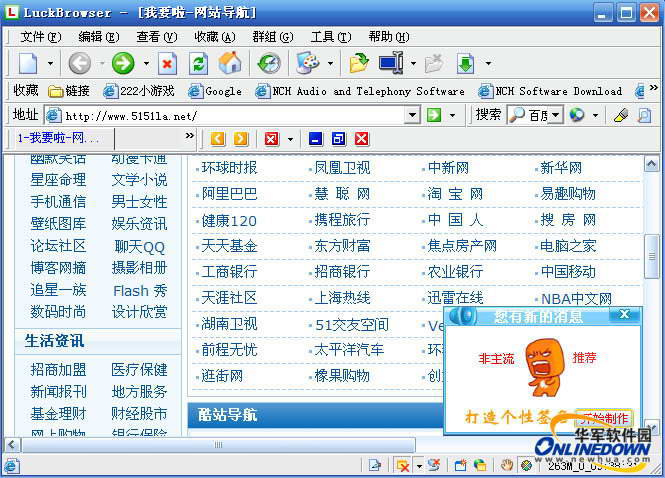This screenshot has height=478, width=665.
Task: Open the 编辑(E) menu
Action: pos(99,37)
